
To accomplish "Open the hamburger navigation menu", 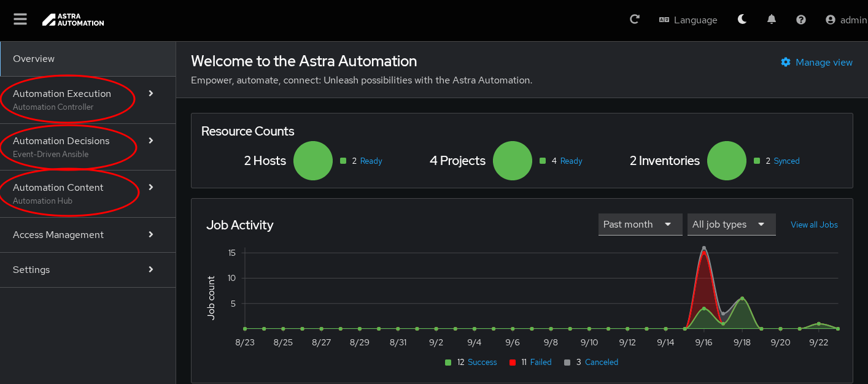I will point(20,20).
